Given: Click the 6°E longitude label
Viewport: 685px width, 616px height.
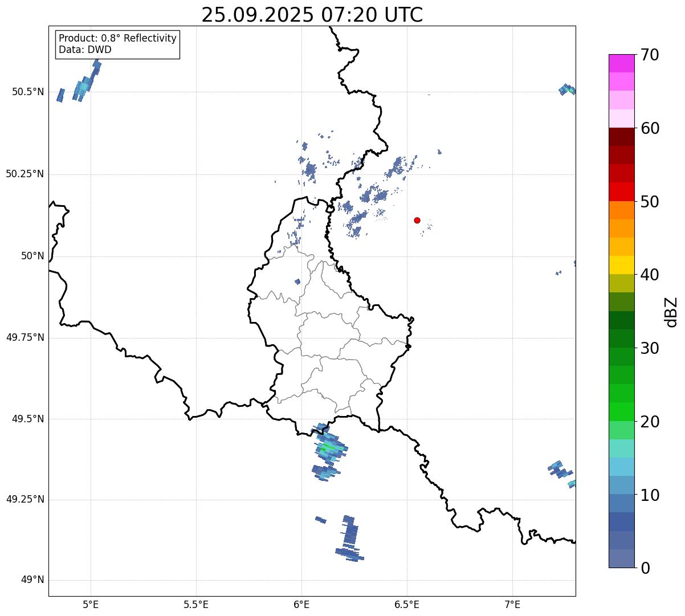Looking at the screenshot, I should (301, 605).
